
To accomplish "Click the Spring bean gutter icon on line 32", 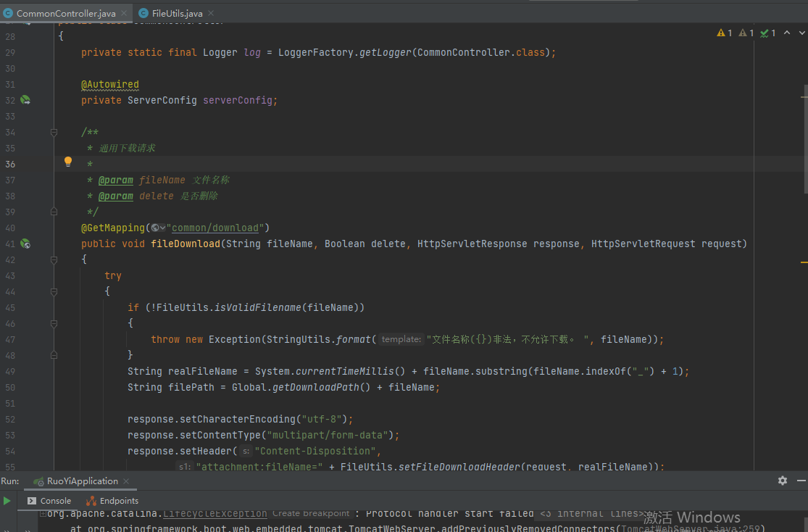I will pyautogui.click(x=25, y=100).
